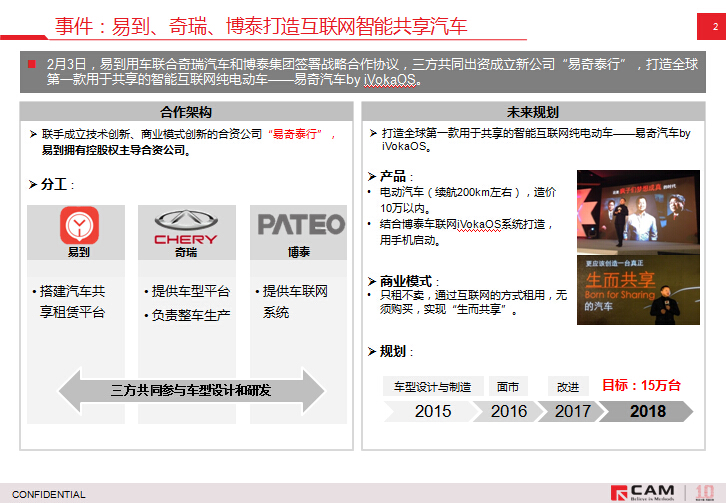This screenshot has width=726, height=503.
Task: Click the 未来规划 panel header
Action: (533, 112)
